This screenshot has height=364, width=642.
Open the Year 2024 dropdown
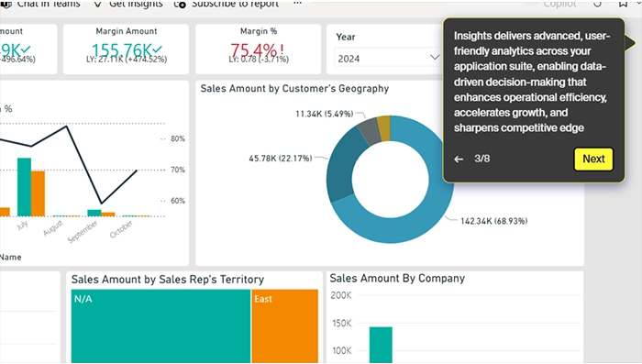(388, 59)
